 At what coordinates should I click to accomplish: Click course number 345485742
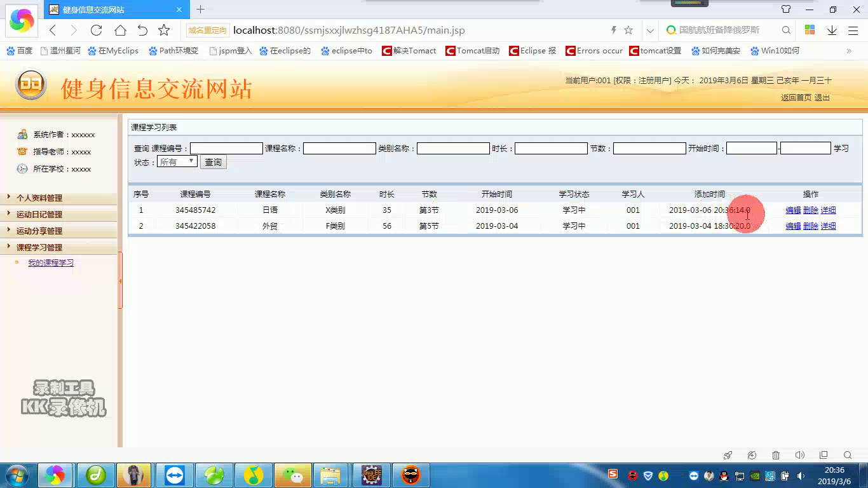[195, 210]
